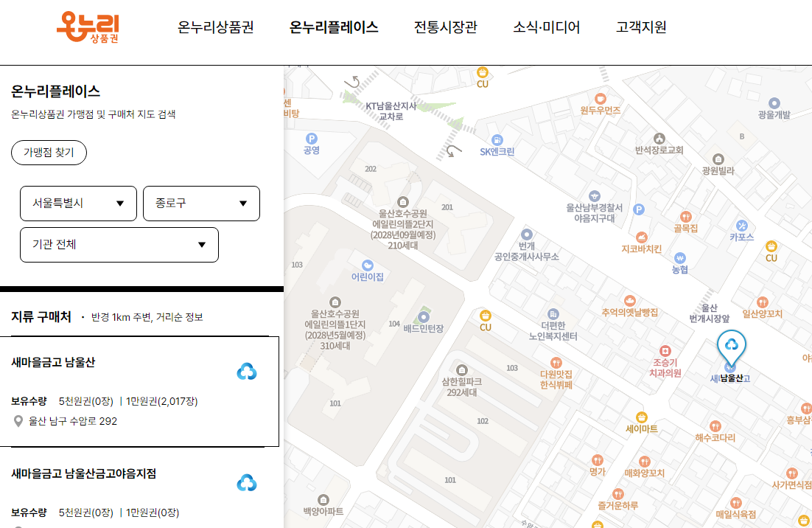
Task: Click the 반석장로교회 church icon
Action: pyautogui.click(x=659, y=139)
